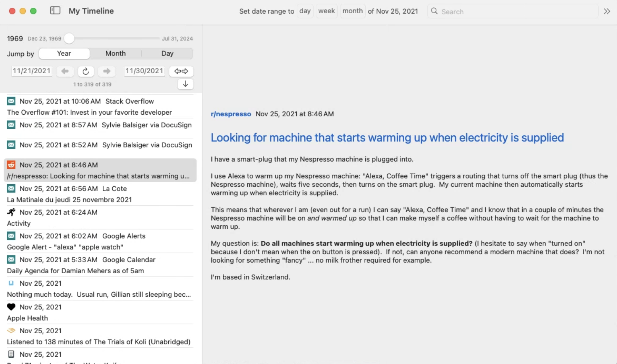The height and width of the screenshot is (364, 617).
Task: Click the down arrow sort button
Action: point(185,84)
